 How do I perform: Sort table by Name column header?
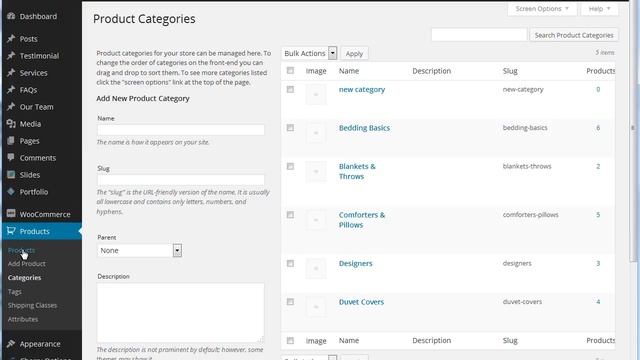349,71
